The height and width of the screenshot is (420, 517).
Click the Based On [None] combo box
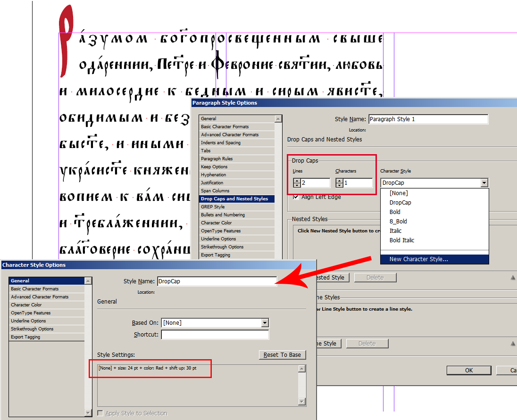click(x=215, y=323)
